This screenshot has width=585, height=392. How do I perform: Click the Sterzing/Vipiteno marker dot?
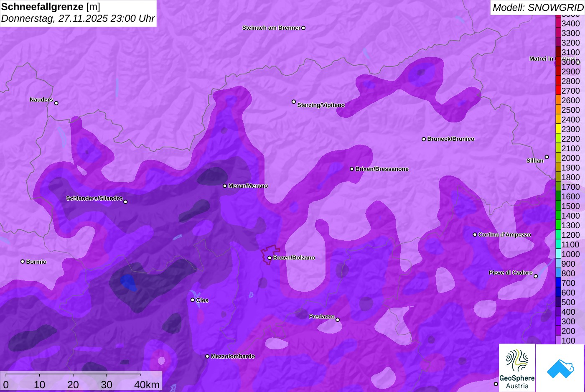coord(294,102)
